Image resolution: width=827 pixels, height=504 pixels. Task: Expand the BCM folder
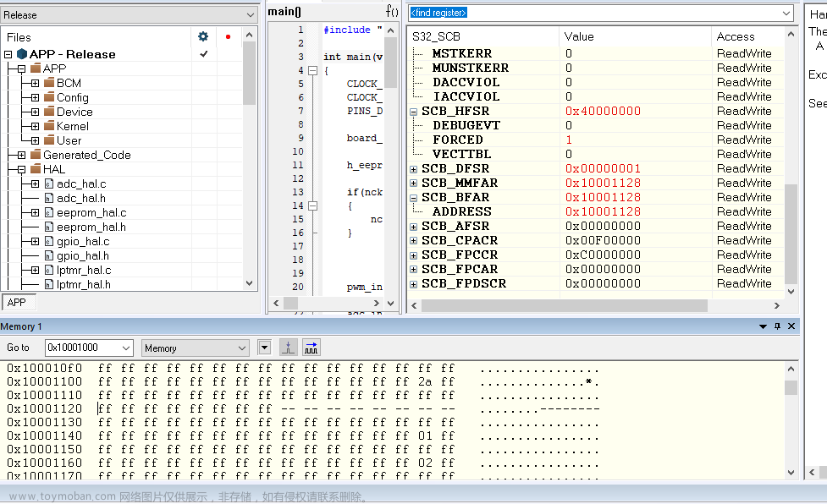coord(35,83)
